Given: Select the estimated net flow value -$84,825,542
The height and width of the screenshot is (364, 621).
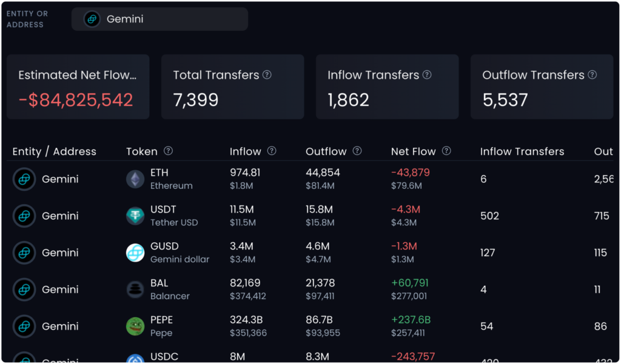Looking at the screenshot, I should coord(76,100).
